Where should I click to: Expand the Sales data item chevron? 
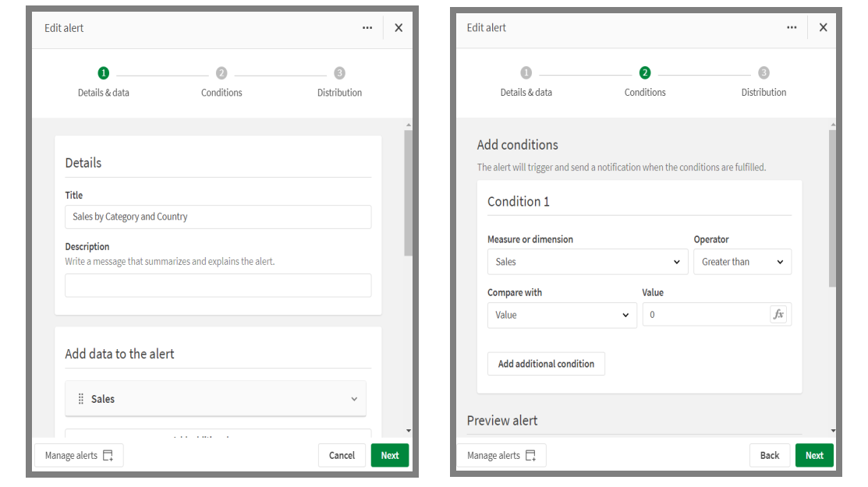(354, 398)
